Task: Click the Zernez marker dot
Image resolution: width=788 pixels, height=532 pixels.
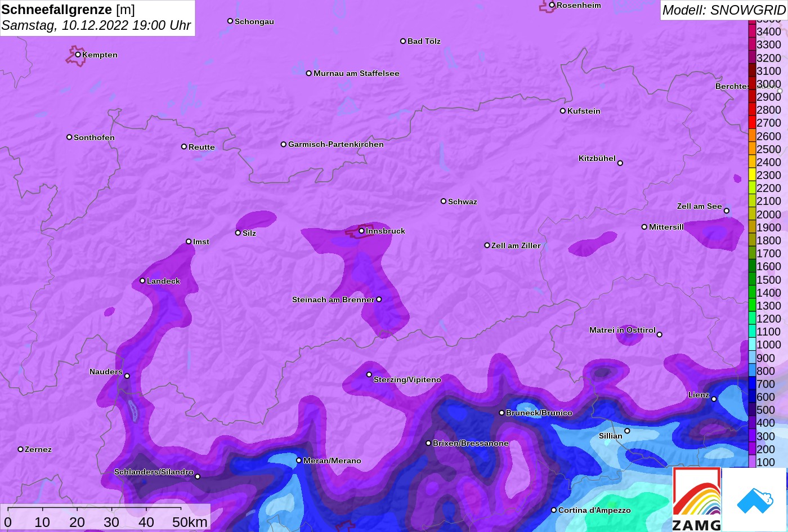Action: coord(20,449)
